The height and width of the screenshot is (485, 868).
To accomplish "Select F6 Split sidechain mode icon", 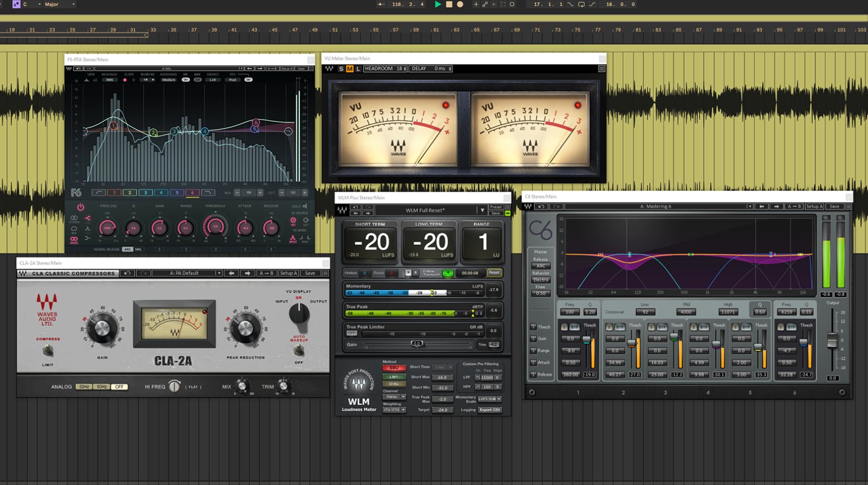I will click(293, 238).
